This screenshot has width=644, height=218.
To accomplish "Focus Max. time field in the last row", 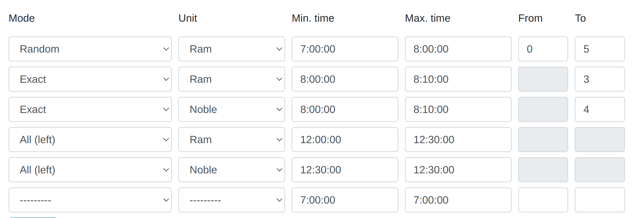I will pos(458,200).
